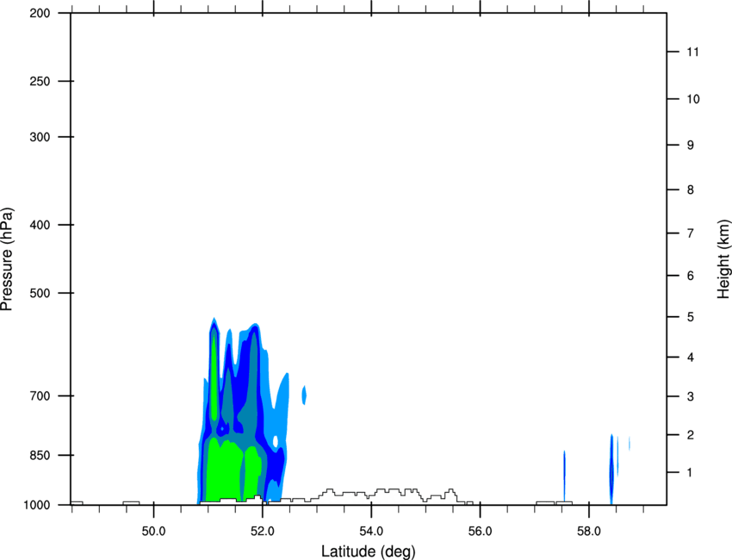Pick height tick label 10

tap(692, 99)
